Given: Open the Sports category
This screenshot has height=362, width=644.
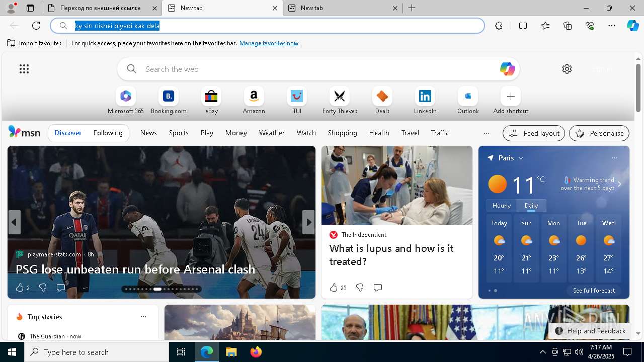Looking at the screenshot, I should 179,133.
